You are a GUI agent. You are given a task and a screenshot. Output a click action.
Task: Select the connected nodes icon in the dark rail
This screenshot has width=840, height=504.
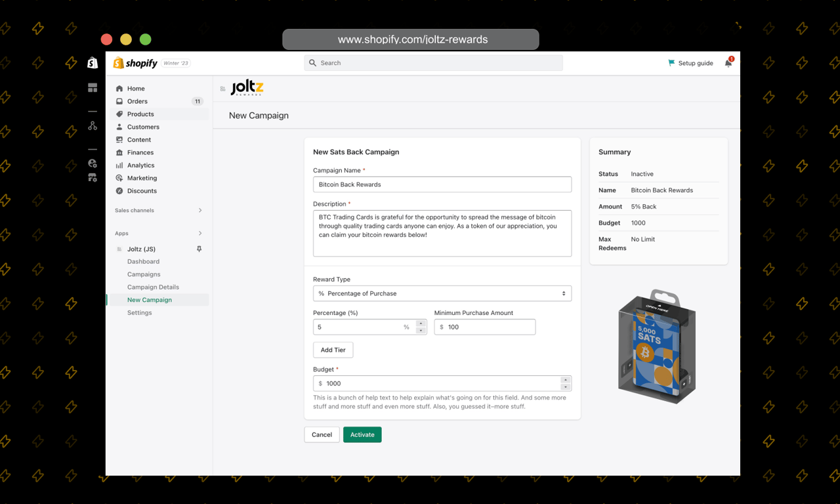tap(93, 125)
